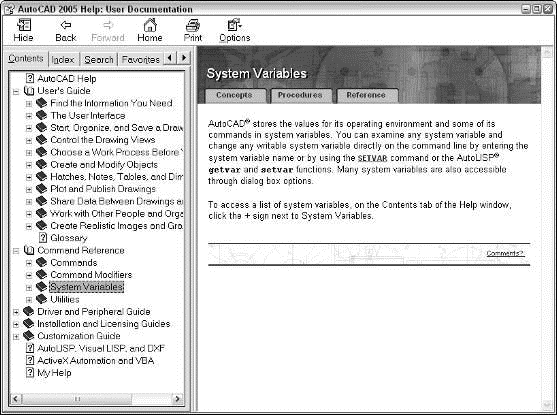Click book icon beside Hatches, Notes, Tables
Screen dimensions: 557x415
tap(42, 176)
